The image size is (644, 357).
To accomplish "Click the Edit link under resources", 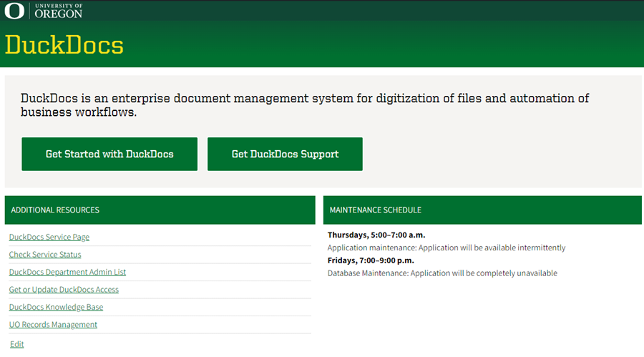I will (x=17, y=344).
